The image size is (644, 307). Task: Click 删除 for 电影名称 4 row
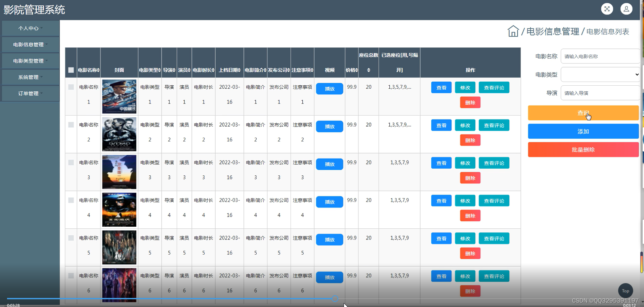point(470,216)
